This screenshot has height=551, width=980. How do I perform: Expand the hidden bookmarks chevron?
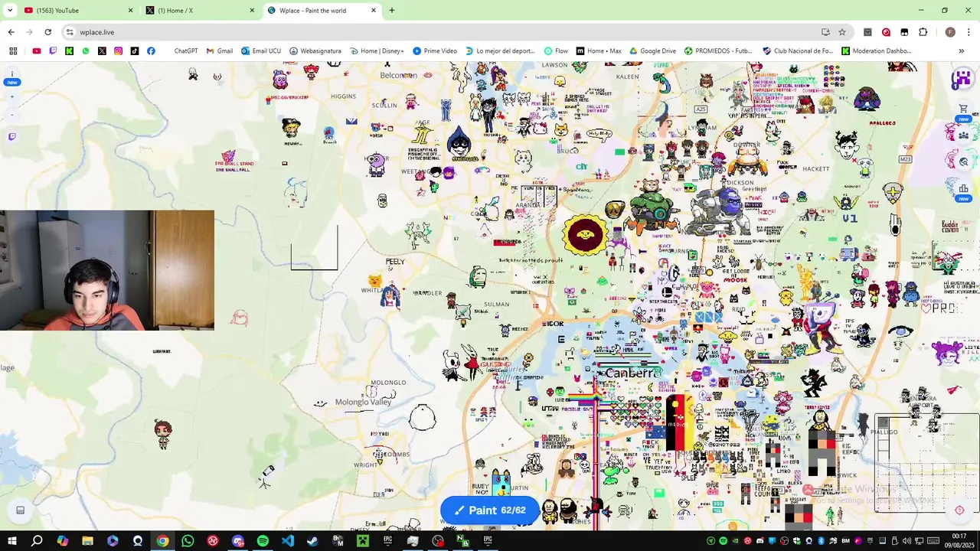(x=961, y=51)
